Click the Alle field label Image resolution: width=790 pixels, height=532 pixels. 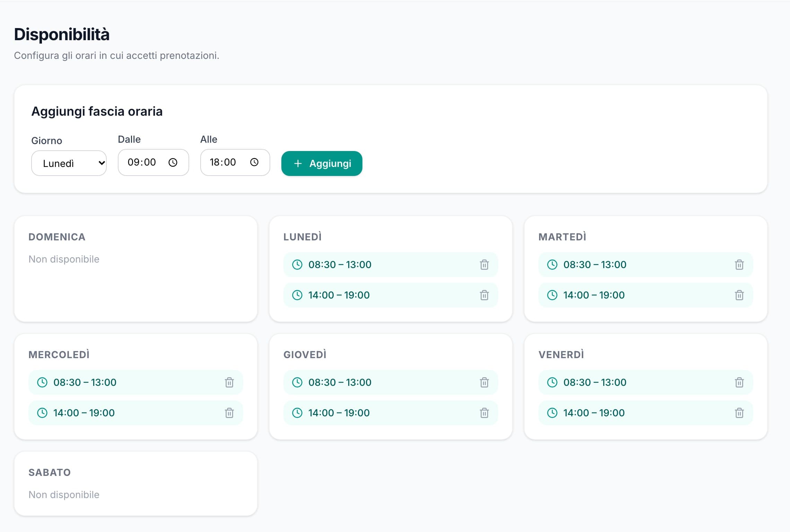coord(209,139)
